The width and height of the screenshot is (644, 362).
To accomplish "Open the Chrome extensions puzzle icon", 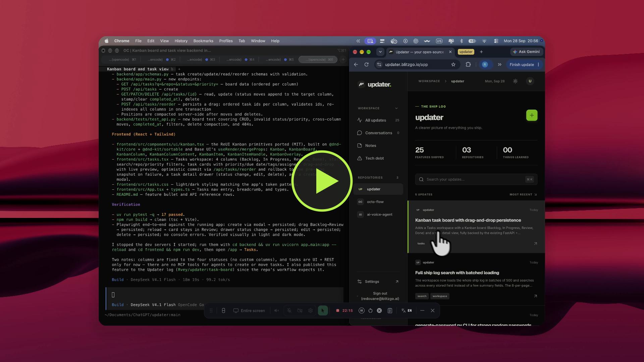I will (468, 65).
